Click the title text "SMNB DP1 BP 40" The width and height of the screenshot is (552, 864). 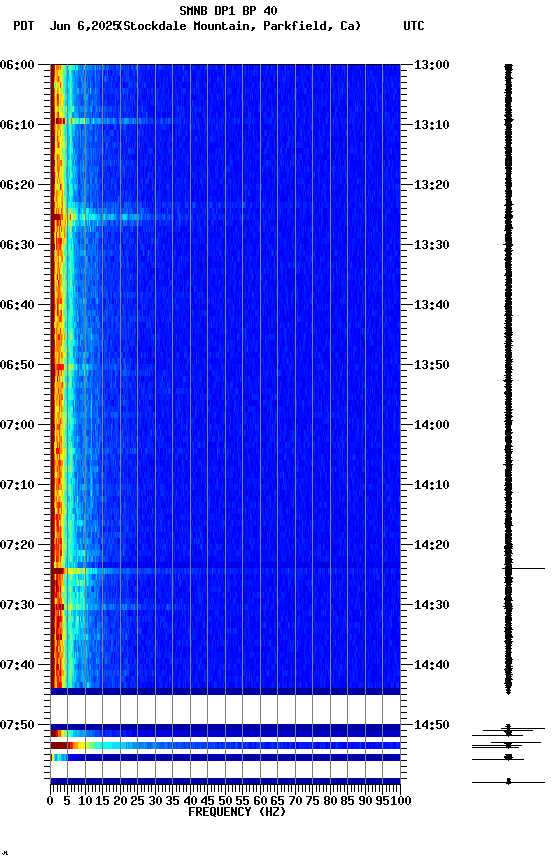pos(228,10)
